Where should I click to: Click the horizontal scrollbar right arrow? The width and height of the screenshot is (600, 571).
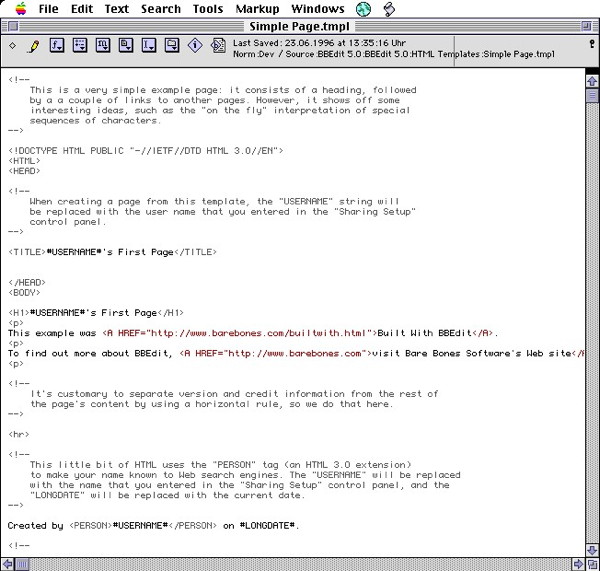(577, 563)
